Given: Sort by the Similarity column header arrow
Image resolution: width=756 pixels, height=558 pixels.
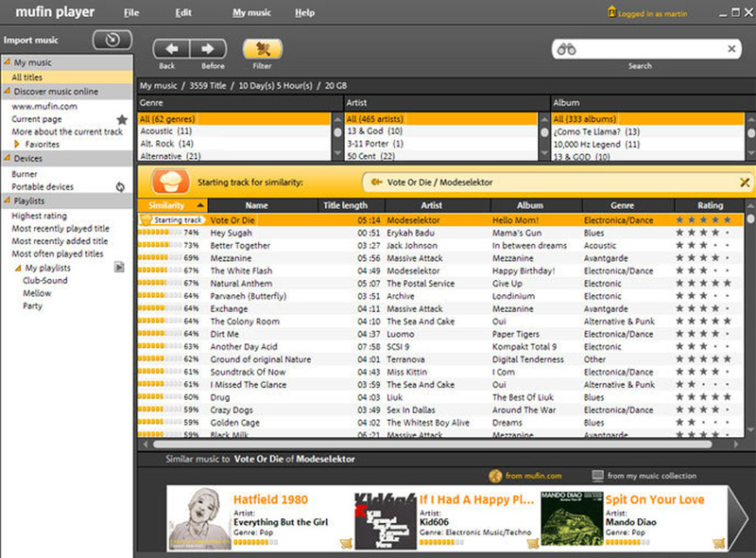Looking at the screenshot, I should click(x=200, y=205).
